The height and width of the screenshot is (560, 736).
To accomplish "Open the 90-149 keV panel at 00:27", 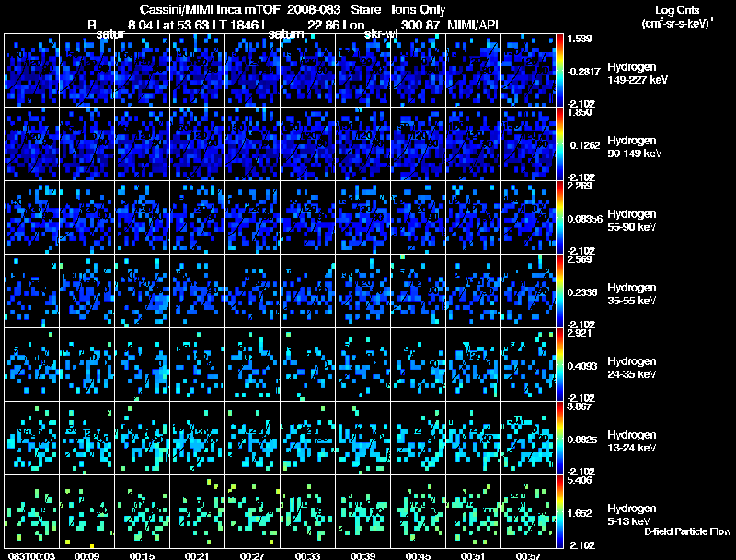I will [x=252, y=144].
